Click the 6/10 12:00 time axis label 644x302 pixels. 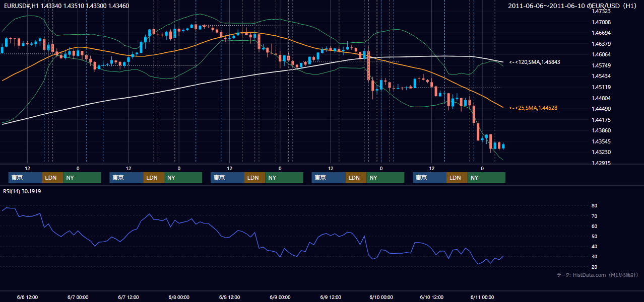coord(431,297)
